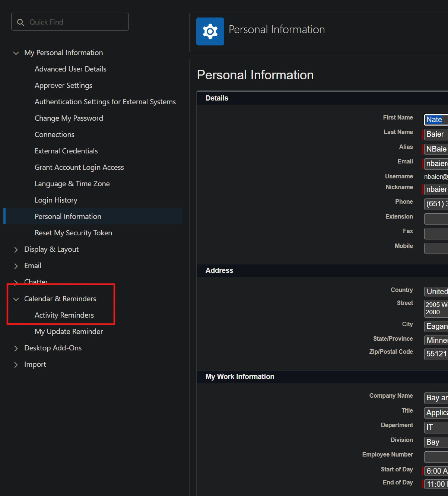Collapse the My Personal Information section
The height and width of the screenshot is (496, 448).
(x=16, y=53)
